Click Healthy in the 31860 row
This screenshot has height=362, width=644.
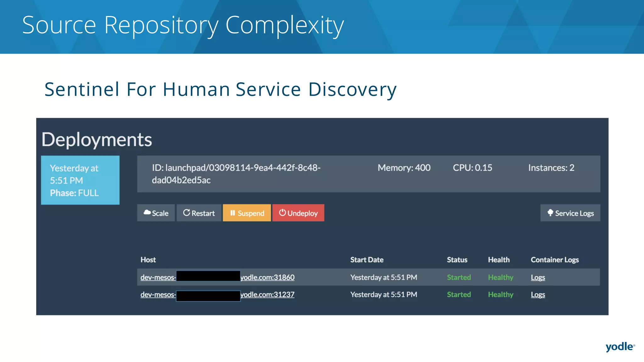click(501, 277)
